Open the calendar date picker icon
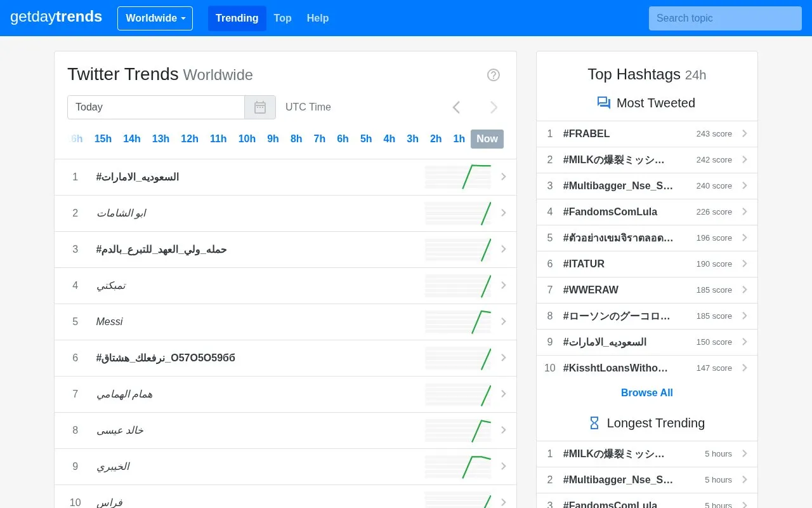 260,107
